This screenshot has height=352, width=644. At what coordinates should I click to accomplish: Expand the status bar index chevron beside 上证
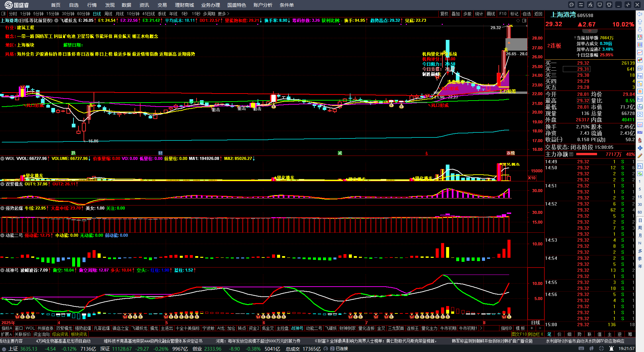click(x=4, y=349)
